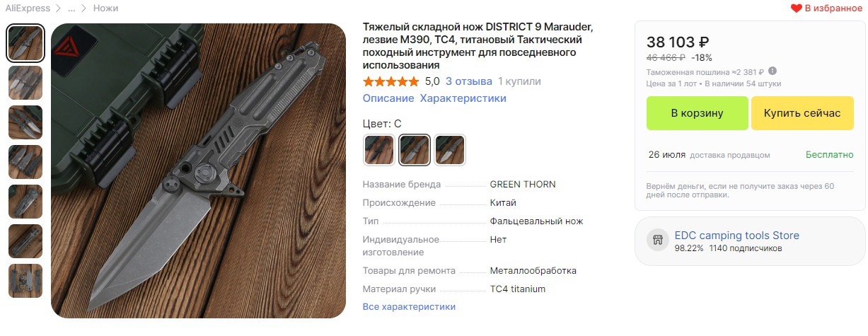Screen dimensions: 868x336
Task: Click the five-star rating icons
Action: tap(390, 81)
